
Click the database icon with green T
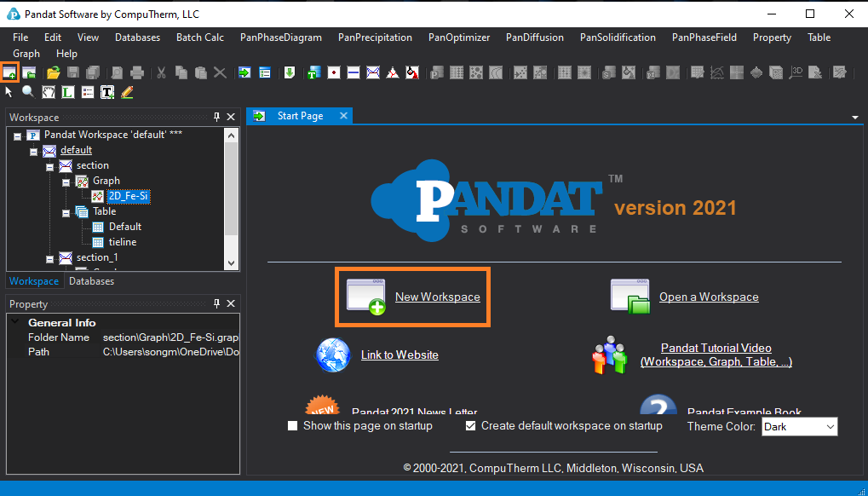click(313, 72)
